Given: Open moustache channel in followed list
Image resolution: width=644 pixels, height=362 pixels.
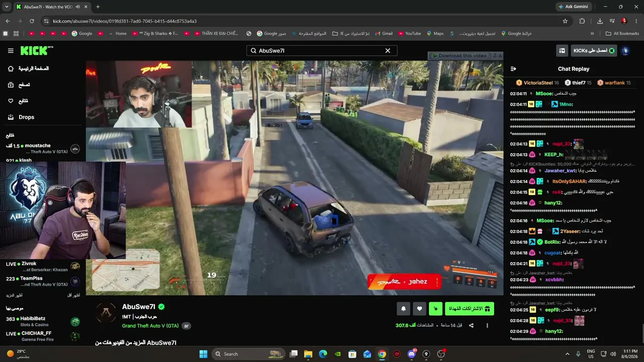Looking at the screenshot, I should [43, 149].
